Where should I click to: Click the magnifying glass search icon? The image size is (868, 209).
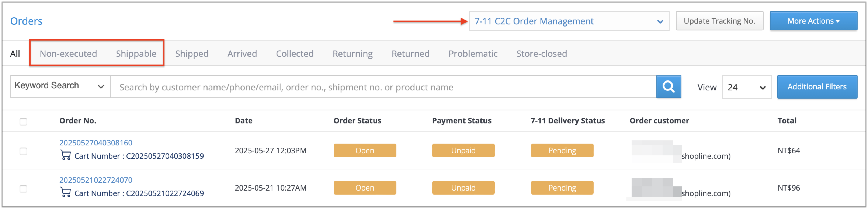click(669, 87)
